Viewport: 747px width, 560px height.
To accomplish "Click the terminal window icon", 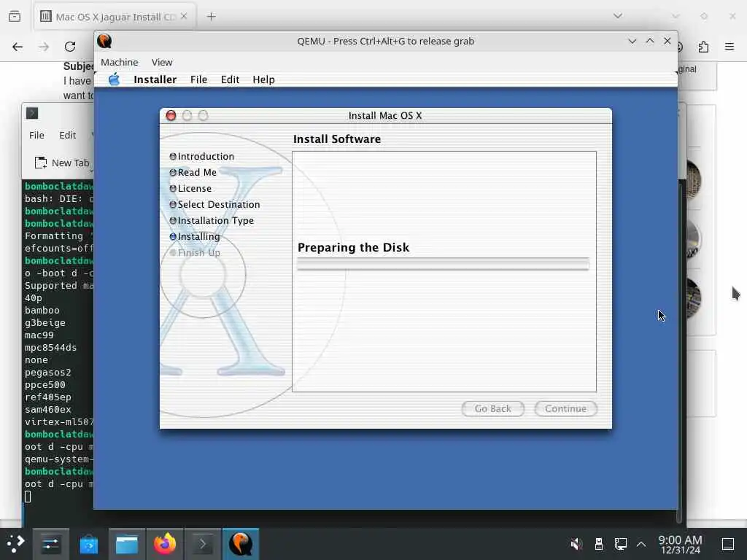I will point(32,113).
